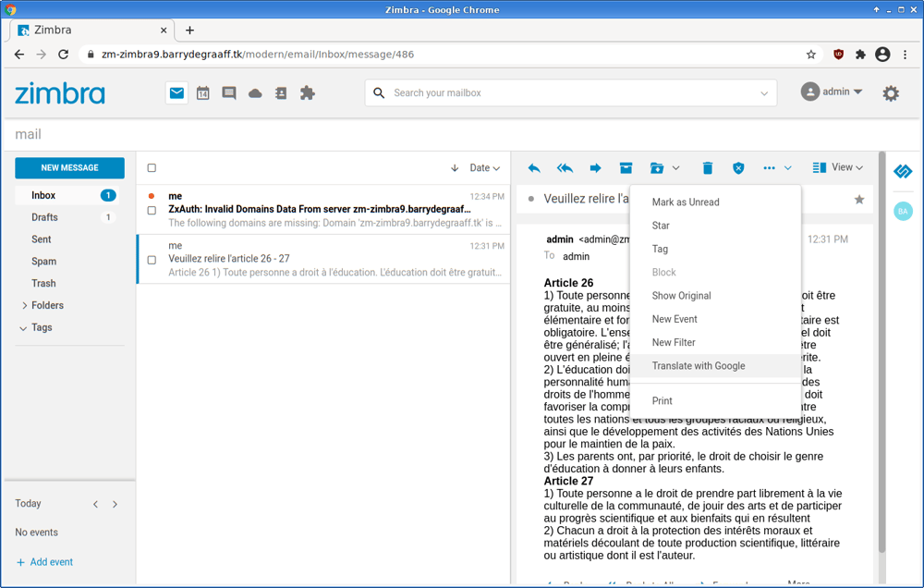
Task: Select Translate with Google from the menu
Action: coord(697,365)
